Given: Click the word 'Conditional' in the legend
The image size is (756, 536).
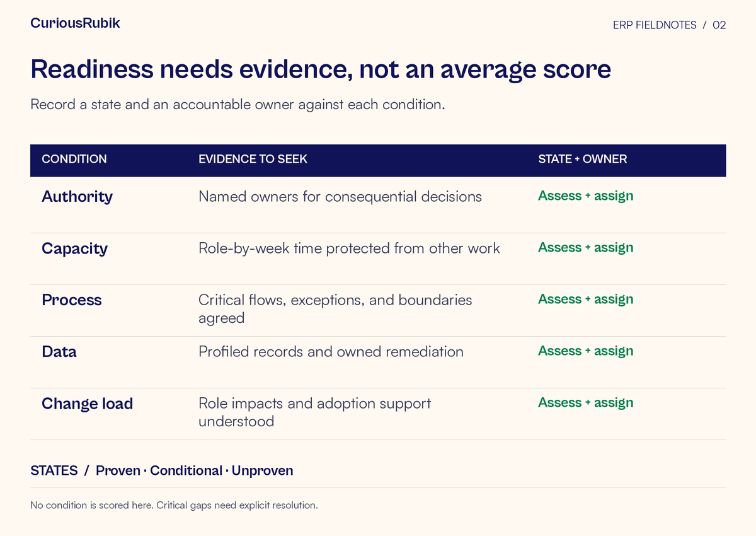Looking at the screenshot, I should [x=186, y=471].
